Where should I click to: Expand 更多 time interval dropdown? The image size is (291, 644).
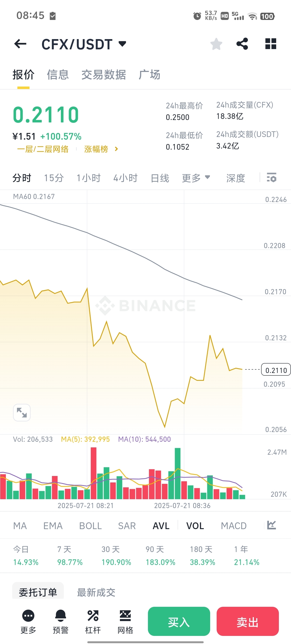[196, 178]
